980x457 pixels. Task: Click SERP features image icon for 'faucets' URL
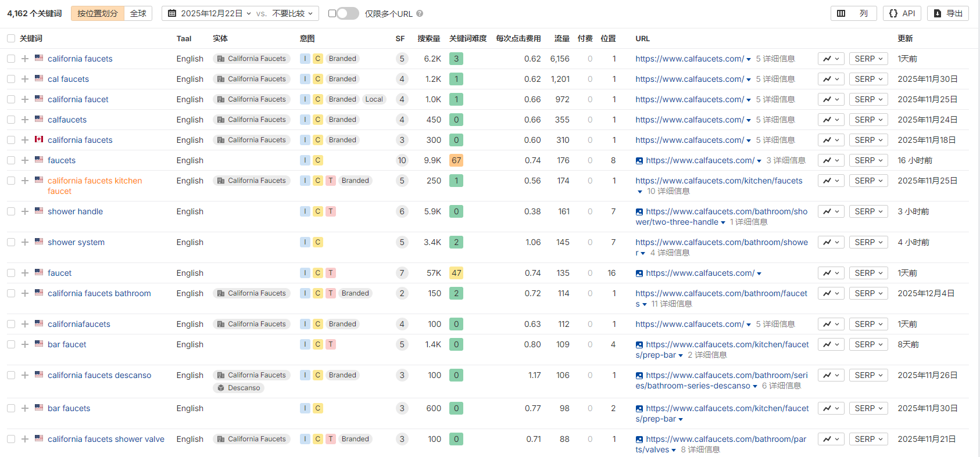[639, 161]
